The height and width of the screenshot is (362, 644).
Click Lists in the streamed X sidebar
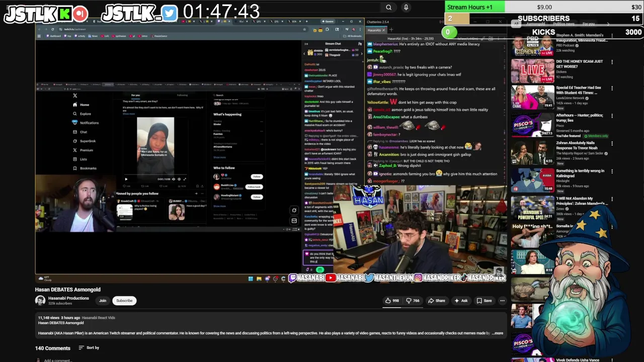pos(80,159)
